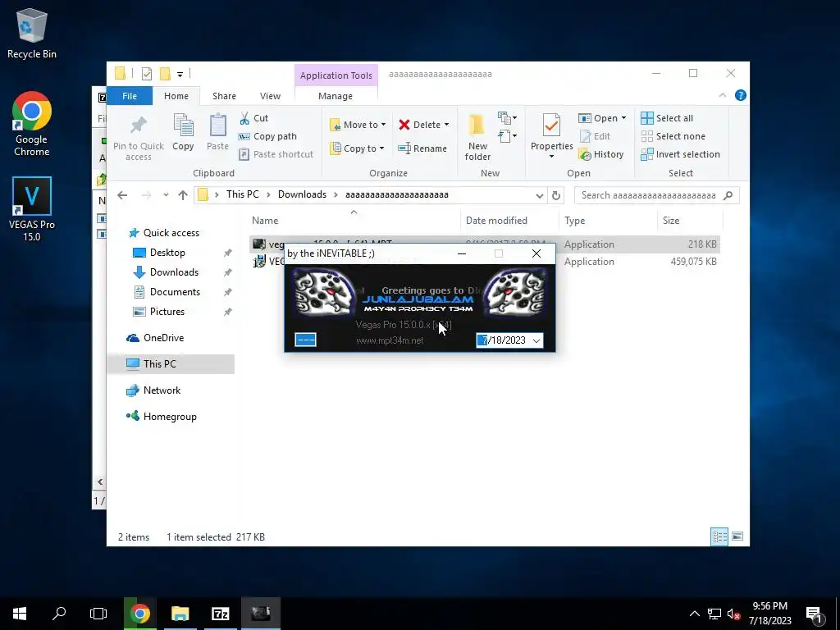Select the Home ribbon tab
Image resolution: width=840 pixels, height=630 pixels.
tap(176, 96)
